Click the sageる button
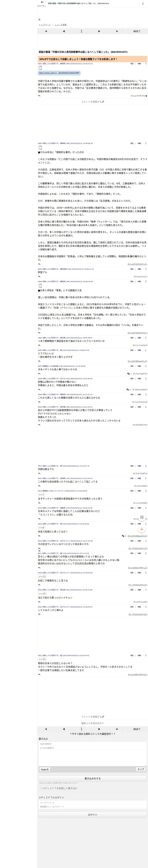The height and width of the screenshot is (868, 148). point(45,769)
